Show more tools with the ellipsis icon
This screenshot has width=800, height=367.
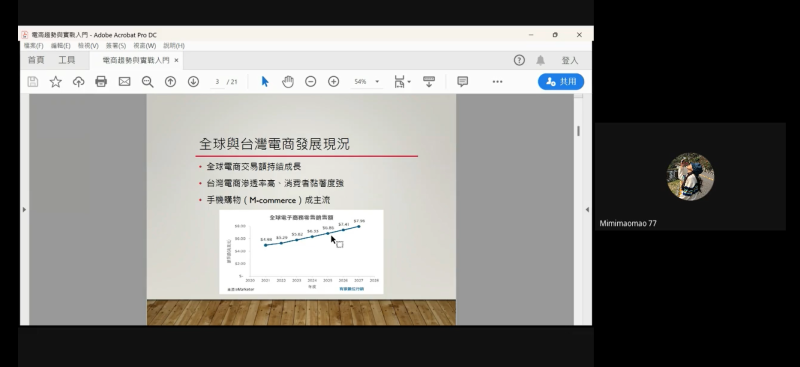(497, 82)
